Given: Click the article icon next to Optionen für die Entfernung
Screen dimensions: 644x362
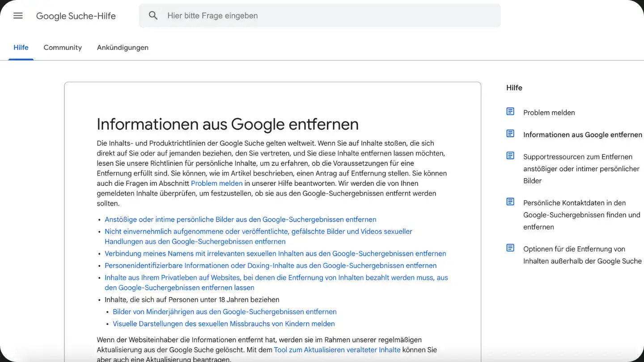Looking at the screenshot, I should coord(510,248).
